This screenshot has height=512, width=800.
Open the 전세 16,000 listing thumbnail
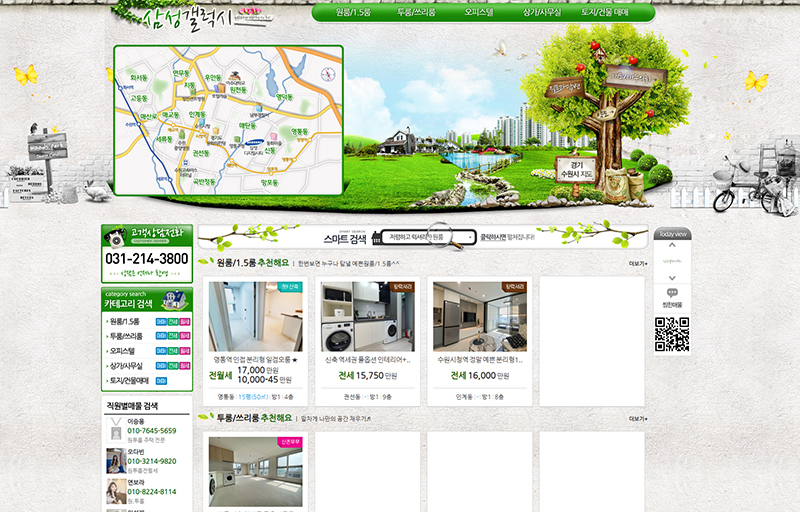(x=465, y=316)
